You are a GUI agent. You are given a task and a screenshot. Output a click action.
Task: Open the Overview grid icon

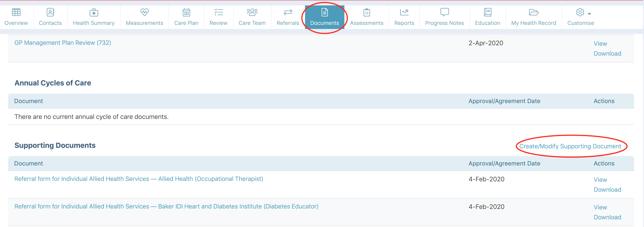pos(16,12)
